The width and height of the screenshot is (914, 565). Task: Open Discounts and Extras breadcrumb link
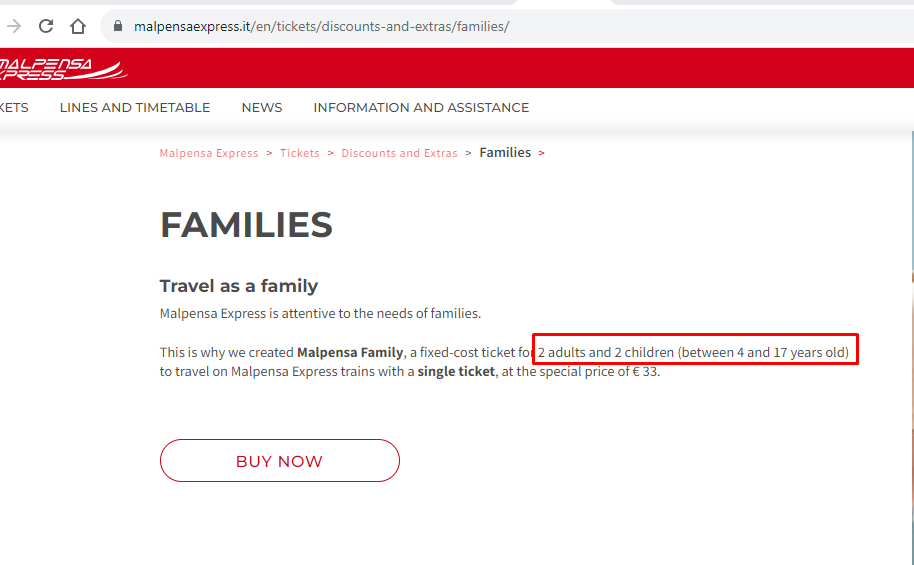pyautogui.click(x=399, y=153)
